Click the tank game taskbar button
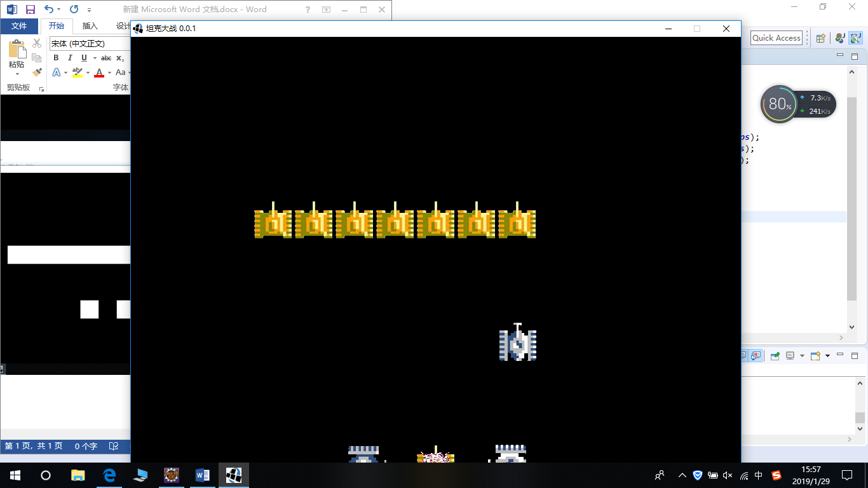Screen dimensions: 868x488 [x=234, y=475]
